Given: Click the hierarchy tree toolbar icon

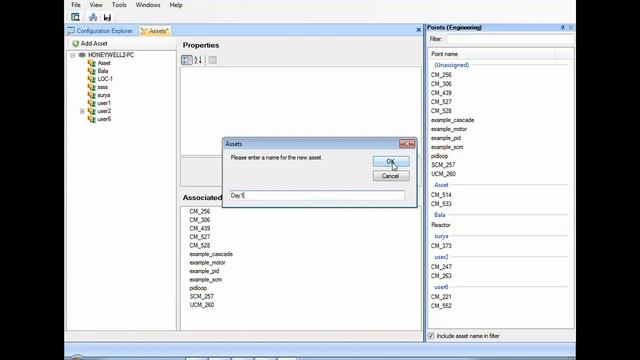Looking at the screenshot, I should coord(93,17).
